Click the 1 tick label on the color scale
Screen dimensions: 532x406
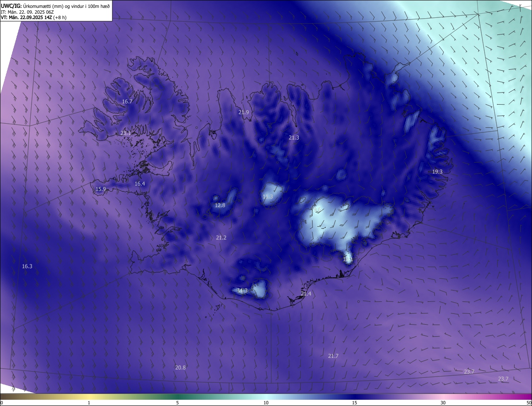point(89,403)
